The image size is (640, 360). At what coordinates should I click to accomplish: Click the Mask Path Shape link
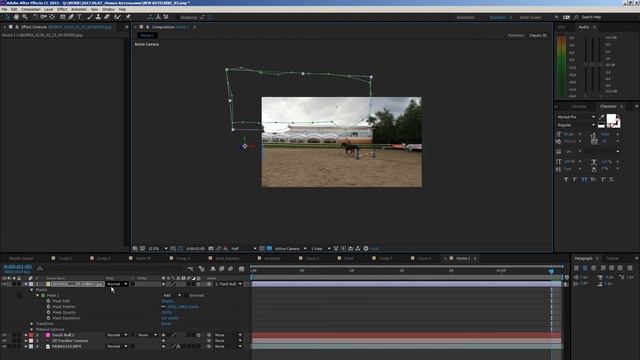(168, 301)
